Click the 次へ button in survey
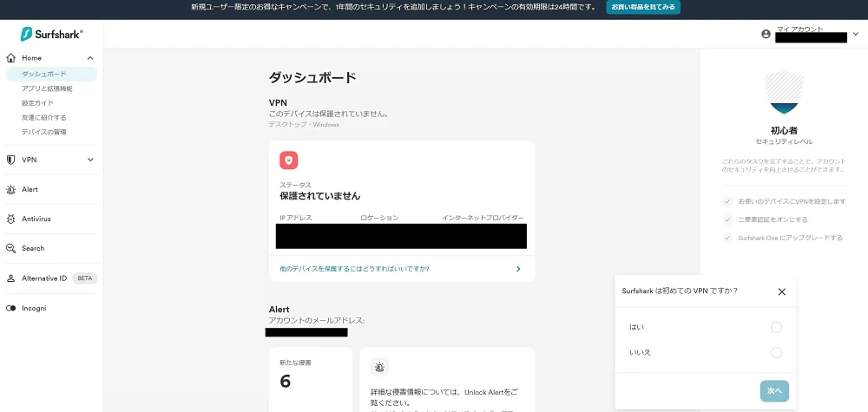The image size is (868, 412). tap(774, 391)
